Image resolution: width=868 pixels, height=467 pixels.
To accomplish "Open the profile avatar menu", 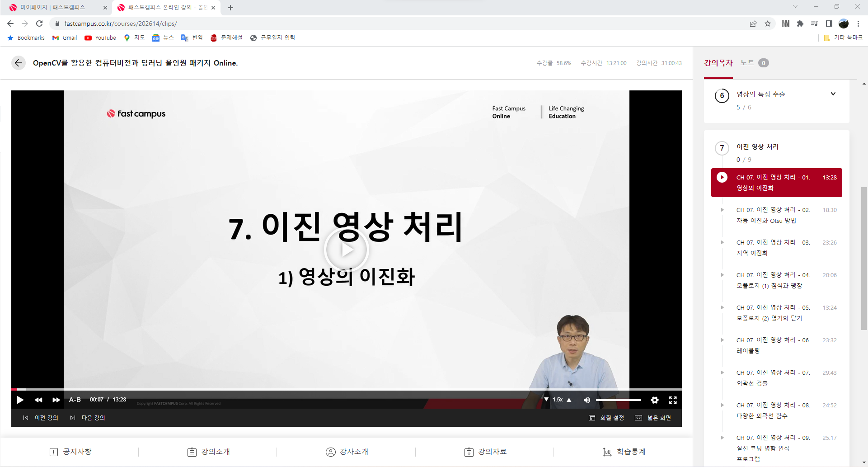I will coord(844,24).
